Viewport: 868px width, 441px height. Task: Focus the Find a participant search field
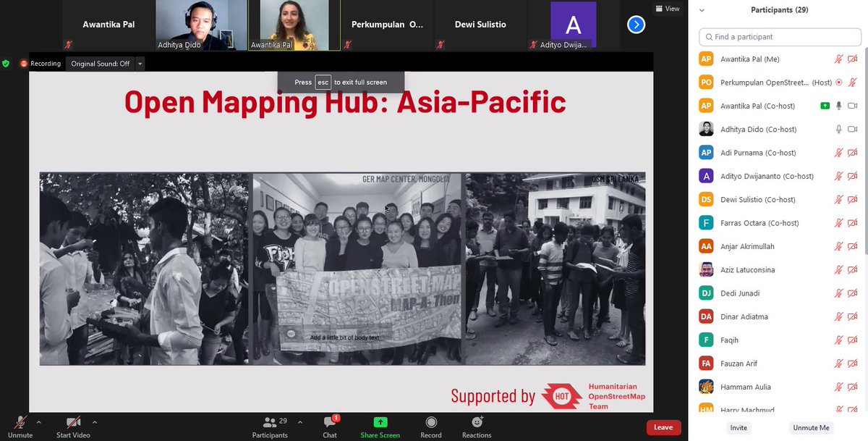point(779,37)
